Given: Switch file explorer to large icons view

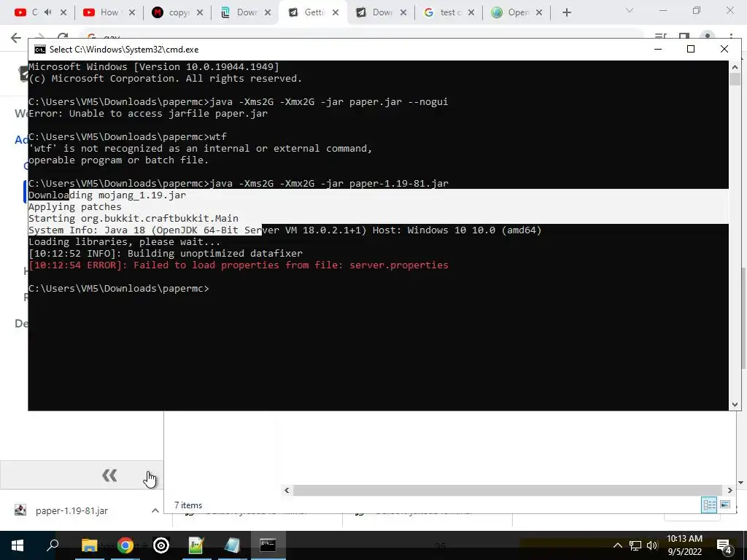Looking at the screenshot, I should pyautogui.click(x=725, y=505).
